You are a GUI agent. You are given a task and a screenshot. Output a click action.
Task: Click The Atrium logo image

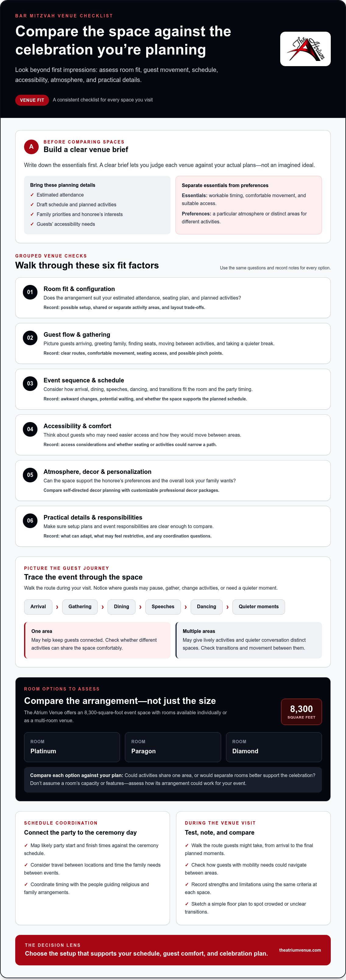tap(305, 49)
